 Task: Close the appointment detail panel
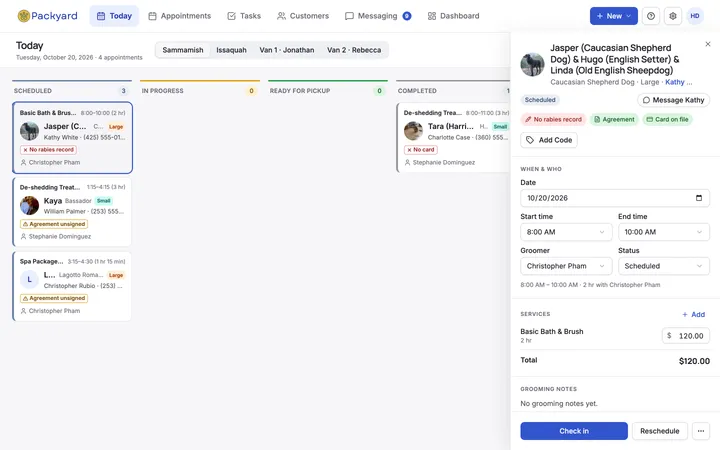coord(708,44)
